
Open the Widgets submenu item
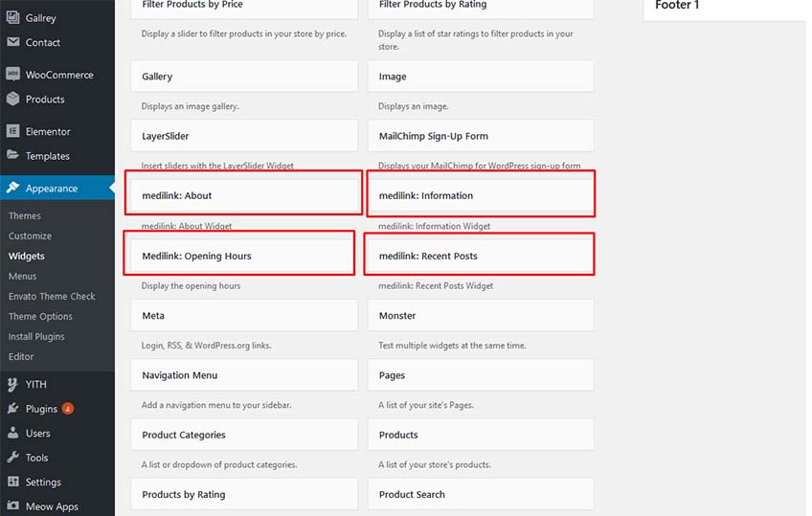(x=27, y=257)
